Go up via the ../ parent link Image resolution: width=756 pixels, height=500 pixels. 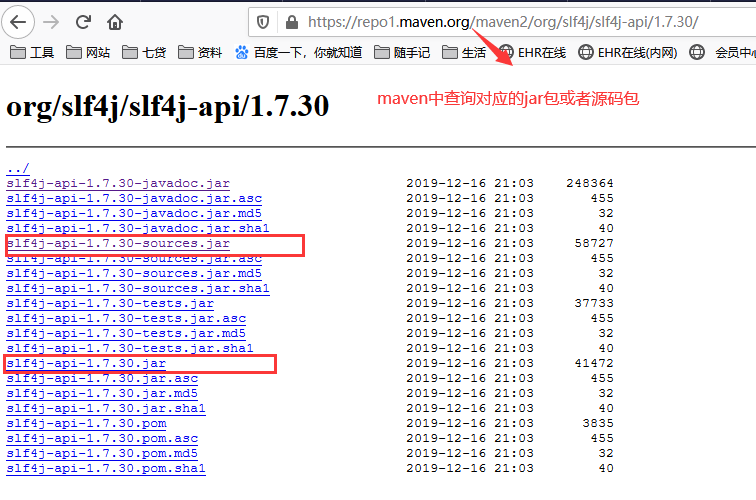pos(18,168)
